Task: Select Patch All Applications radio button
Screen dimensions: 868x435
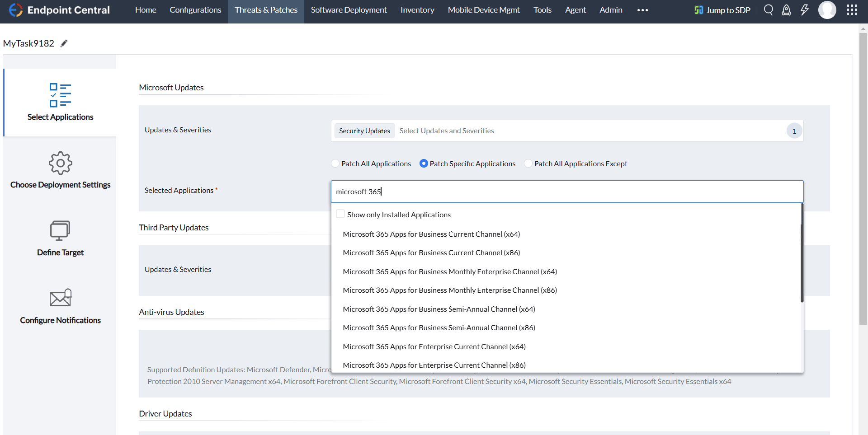Action: point(335,164)
